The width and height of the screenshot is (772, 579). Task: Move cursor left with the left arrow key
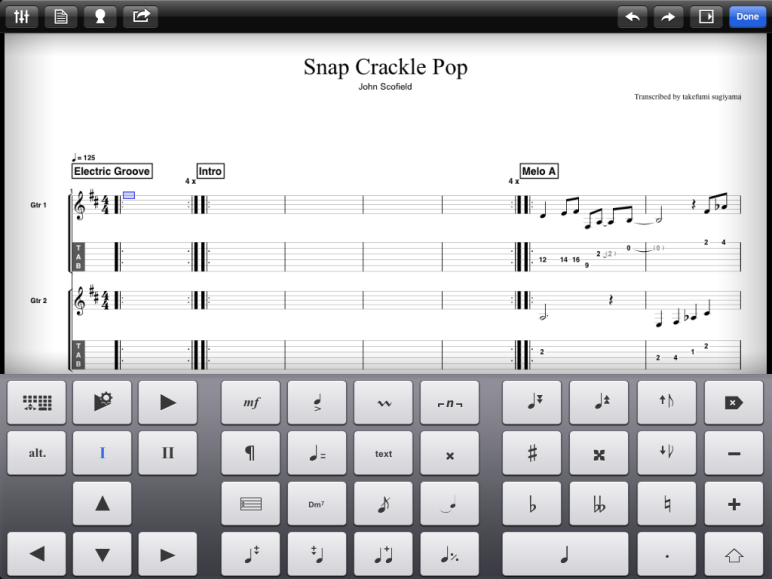(x=36, y=554)
